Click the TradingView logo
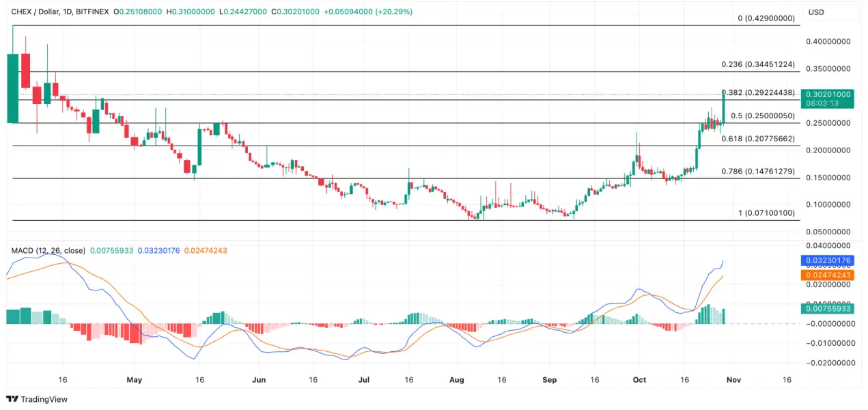 pos(37,399)
